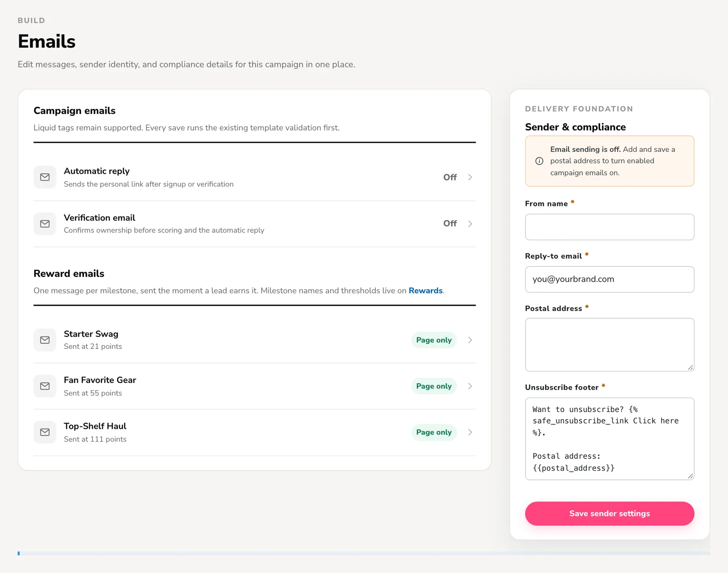728x573 pixels.
Task: Click the info icon in the email-off notice
Action: pyautogui.click(x=539, y=161)
